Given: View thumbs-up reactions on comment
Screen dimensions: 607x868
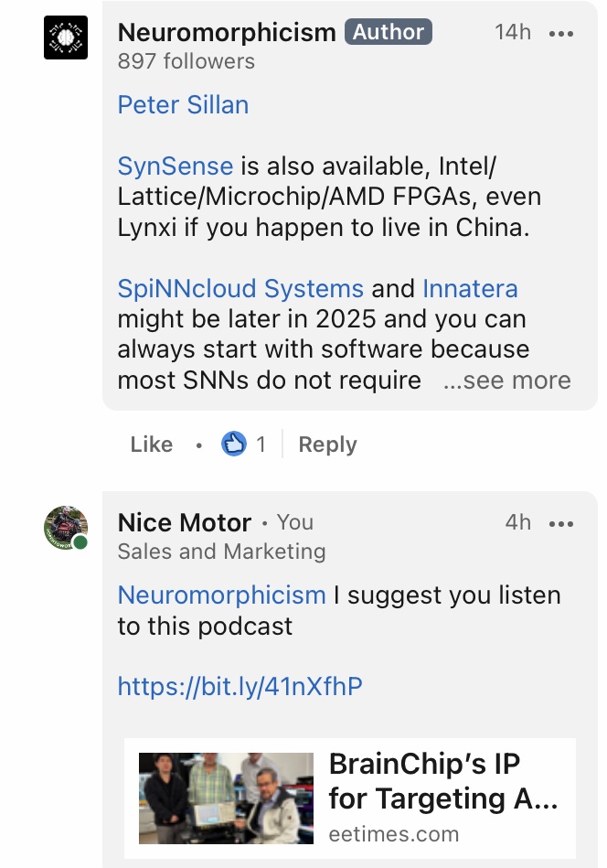Looking at the screenshot, I should coord(243,444).
